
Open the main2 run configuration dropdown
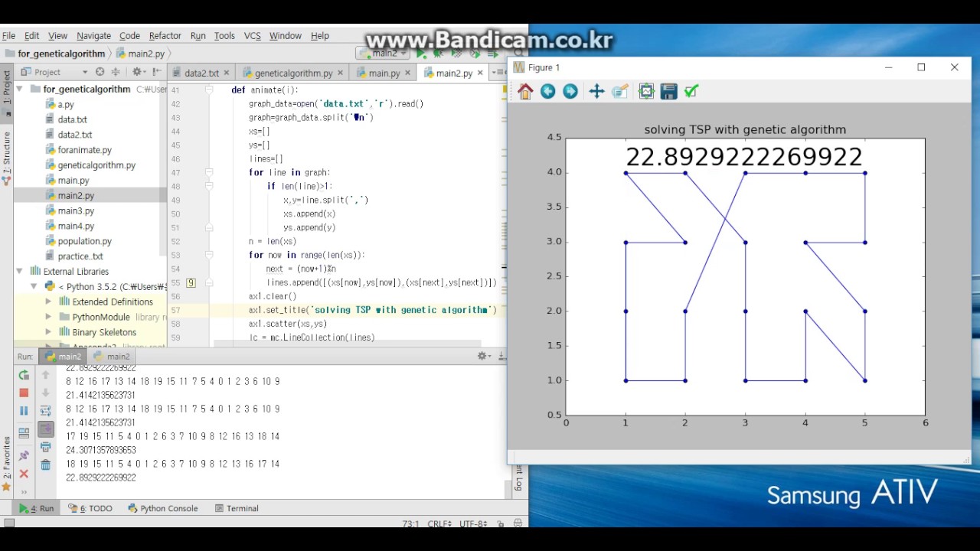tap(382, 54)
